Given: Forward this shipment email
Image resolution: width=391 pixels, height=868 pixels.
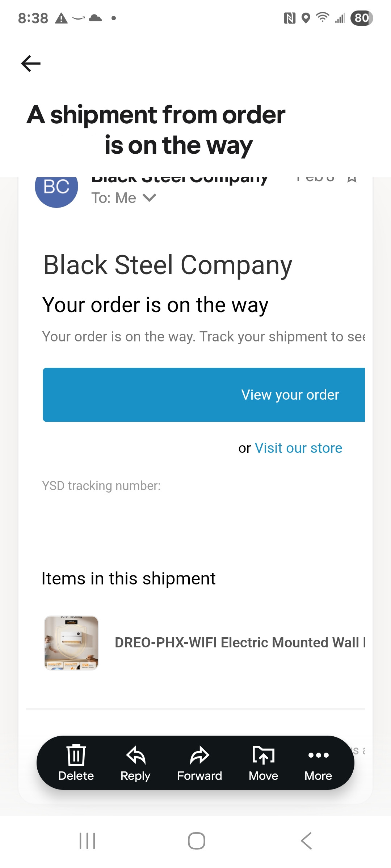Looking at the screenshot, I should 199,762.
